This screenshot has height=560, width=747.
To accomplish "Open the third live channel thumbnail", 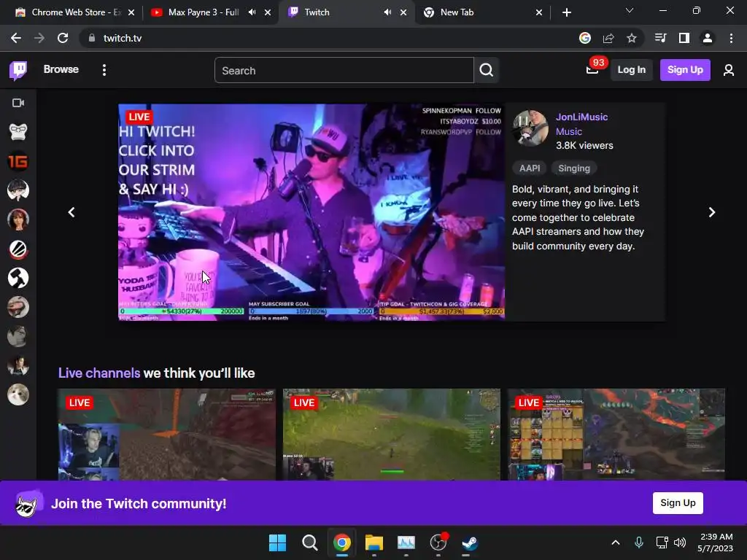I will (x=616, y=435).
